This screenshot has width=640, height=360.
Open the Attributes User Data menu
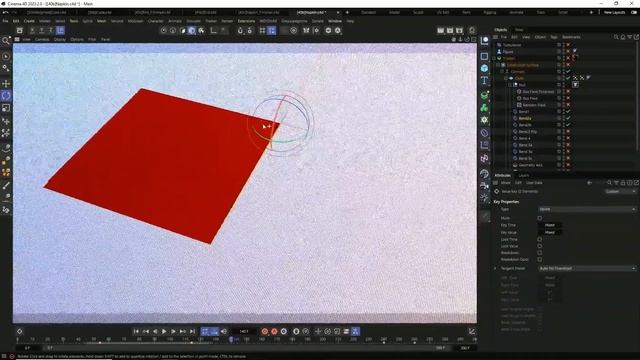coord(534,183)
